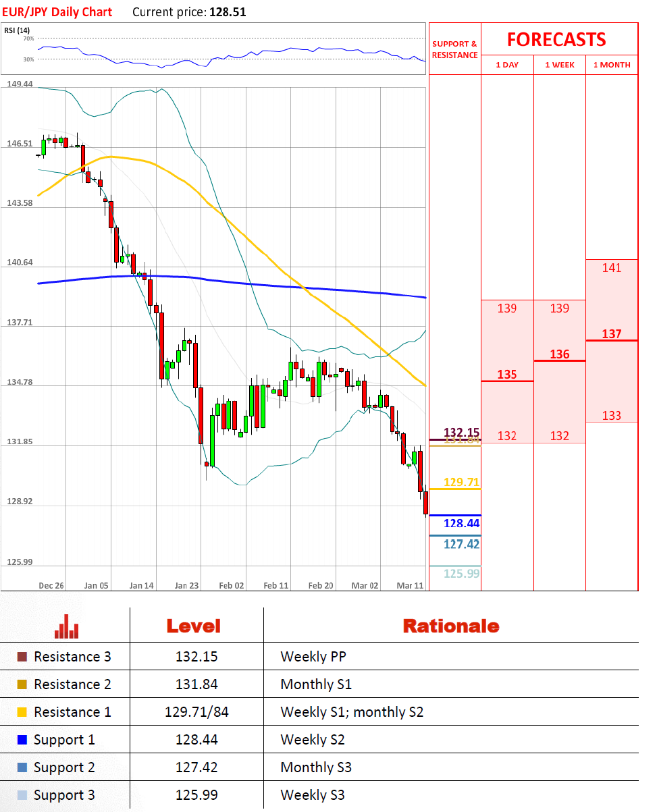
Task: Click the 132 lower value in 1 week forecast
Action: tap(560, 435)
